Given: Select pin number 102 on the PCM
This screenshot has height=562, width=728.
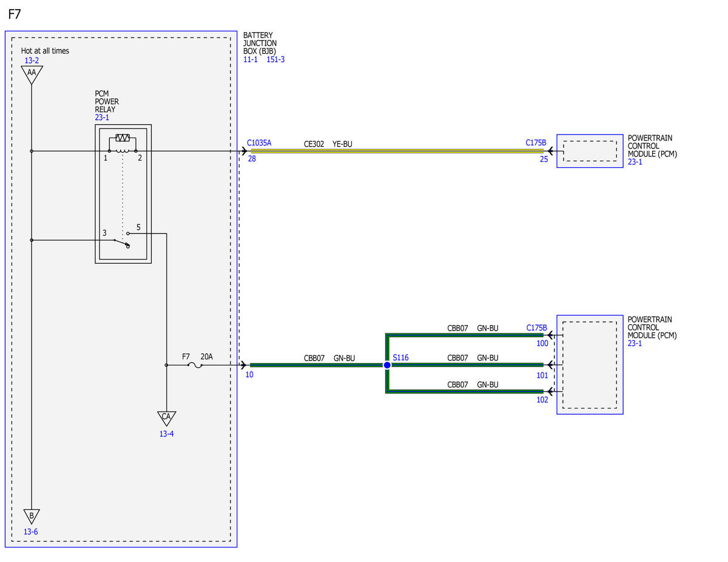Looking at the screenshot, I should [x=542, y=400].
